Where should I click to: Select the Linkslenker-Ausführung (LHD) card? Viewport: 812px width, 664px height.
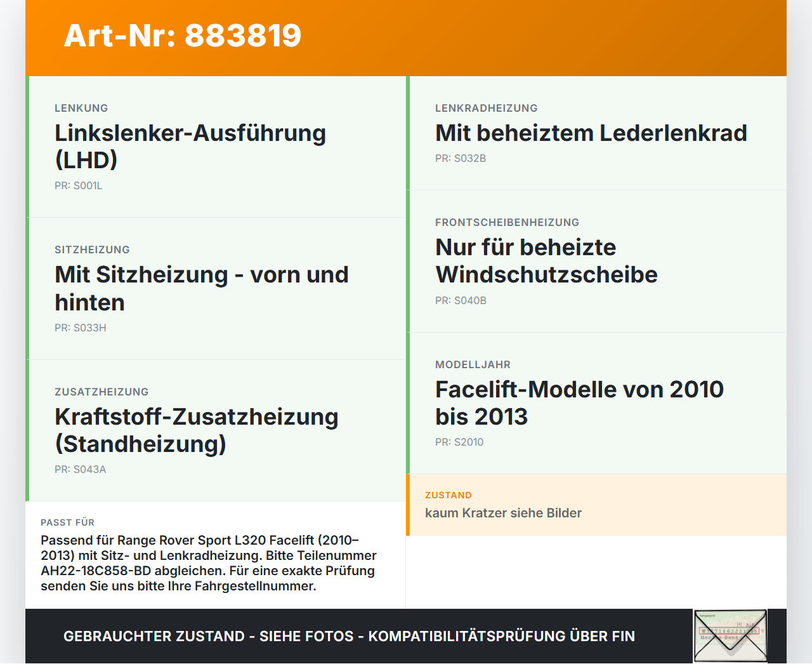coord(216,147)
